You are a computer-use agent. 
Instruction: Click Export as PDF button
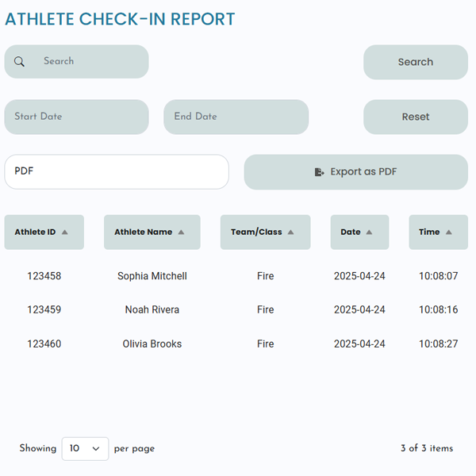coord(355,172)
